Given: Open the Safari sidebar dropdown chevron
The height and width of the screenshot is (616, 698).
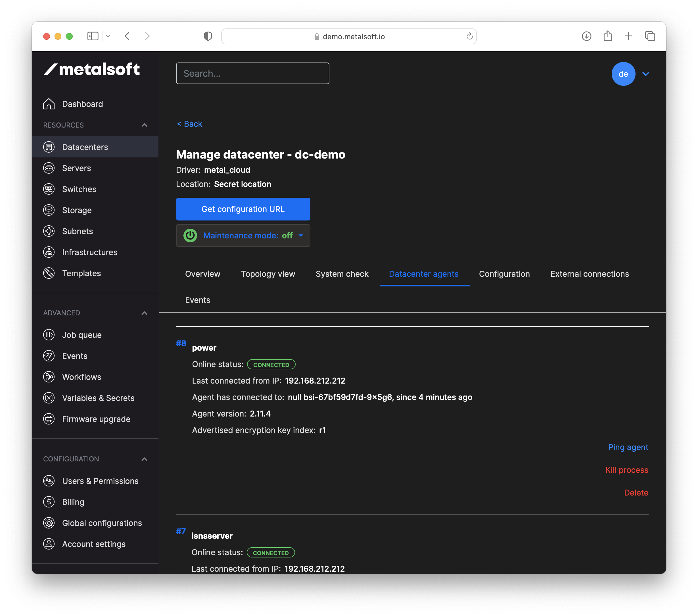Looking at the screenshot, I should click(108, 36).
